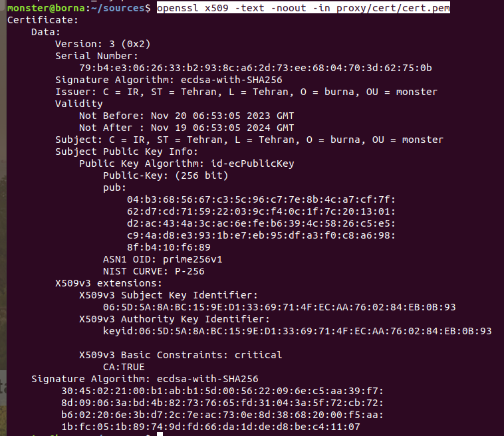Click the X509v3 Subject Key Identifier label
The width and height of the screenshot is (504, 436).
point(168,295)
